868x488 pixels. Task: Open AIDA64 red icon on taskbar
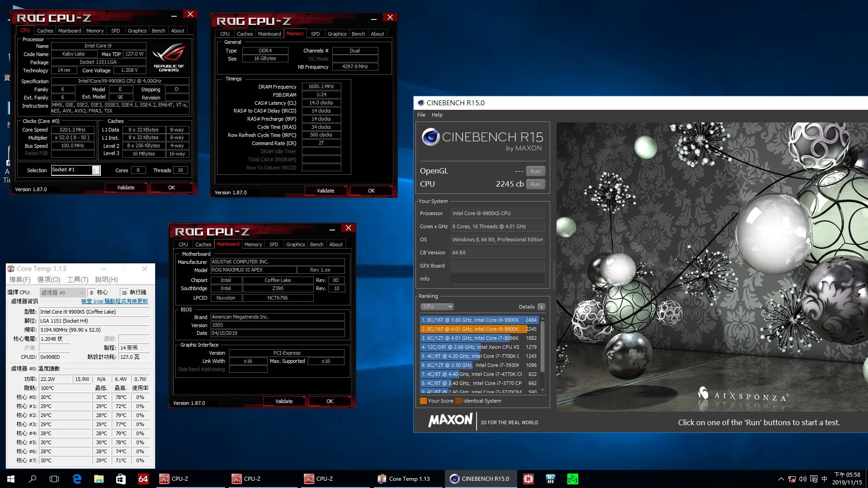143,479
